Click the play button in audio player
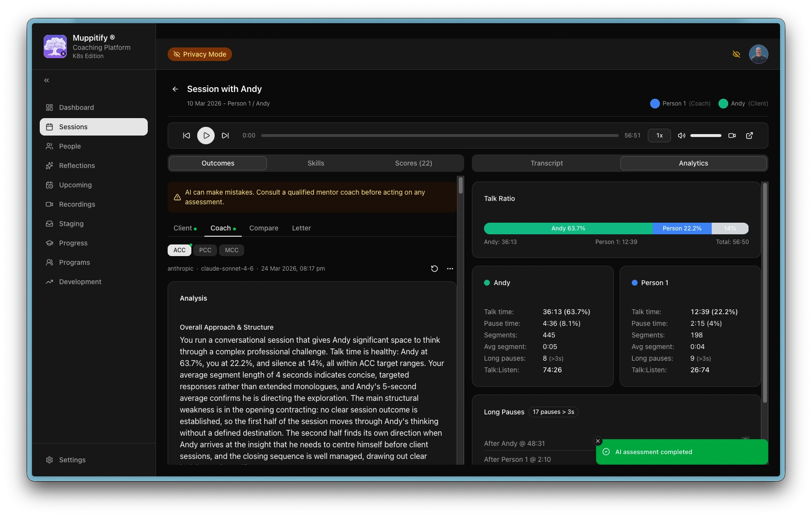 point(206,136)
